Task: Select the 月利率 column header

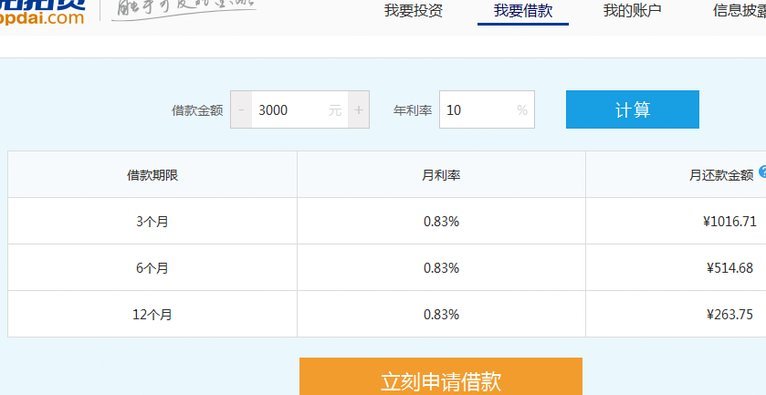Action: 441,175
